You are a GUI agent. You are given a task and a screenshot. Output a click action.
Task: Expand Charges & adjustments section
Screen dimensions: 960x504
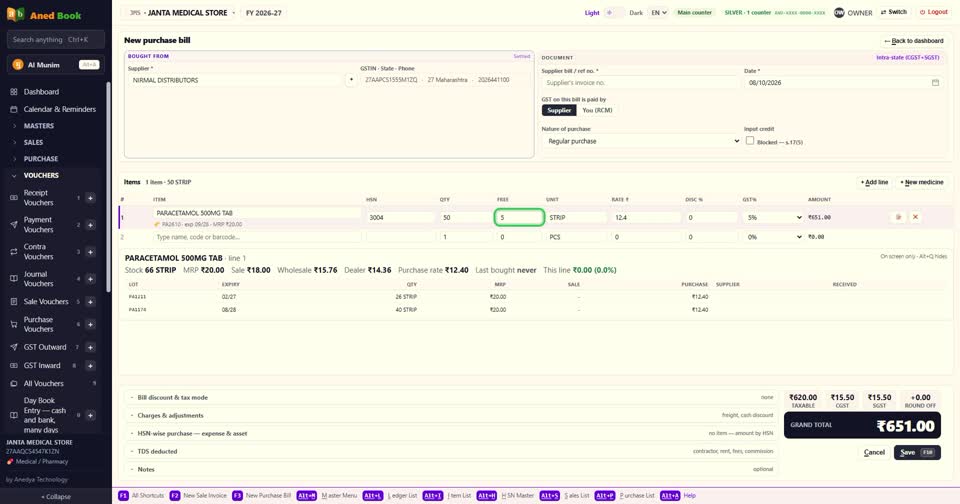click(451, 415)
